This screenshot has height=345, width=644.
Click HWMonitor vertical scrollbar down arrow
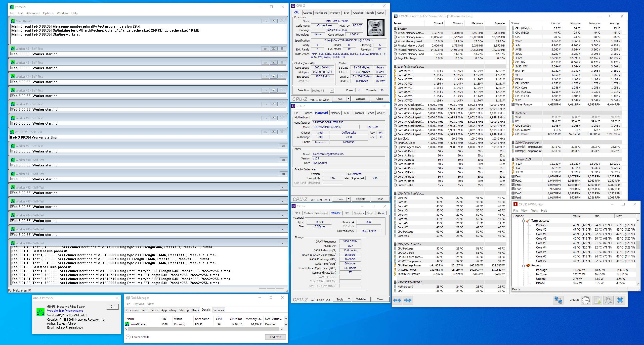pyautogui.click(x=638, y=284)
